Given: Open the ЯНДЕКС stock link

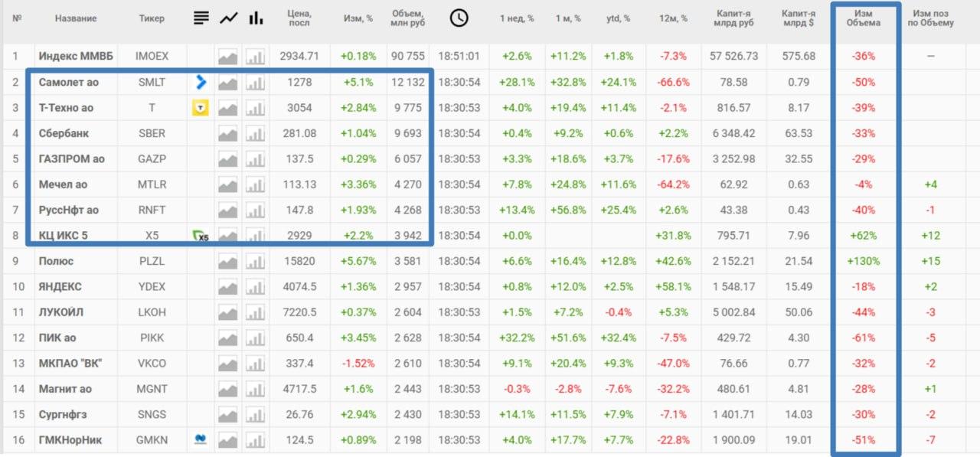Looking at the screenshot, I should (x=60, y=287).
